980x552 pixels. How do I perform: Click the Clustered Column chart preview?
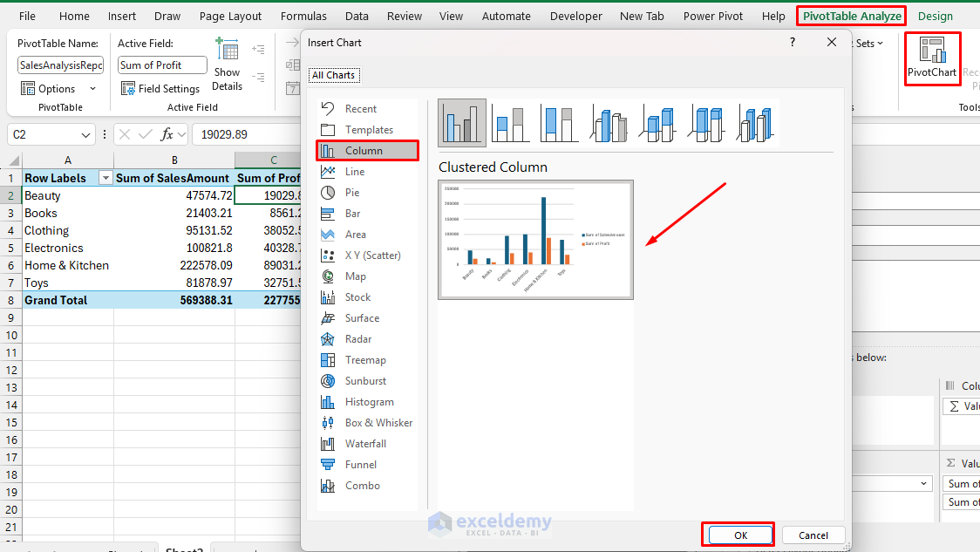coord(535,240)
